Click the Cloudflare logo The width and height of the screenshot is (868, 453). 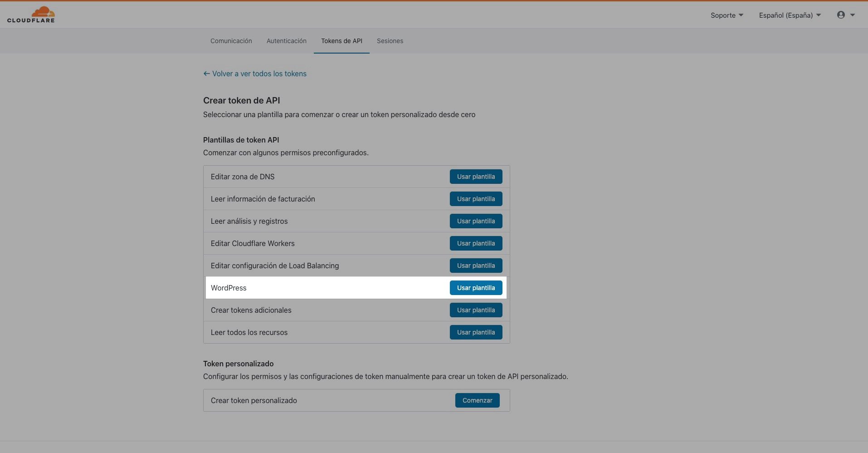point(31,15)
